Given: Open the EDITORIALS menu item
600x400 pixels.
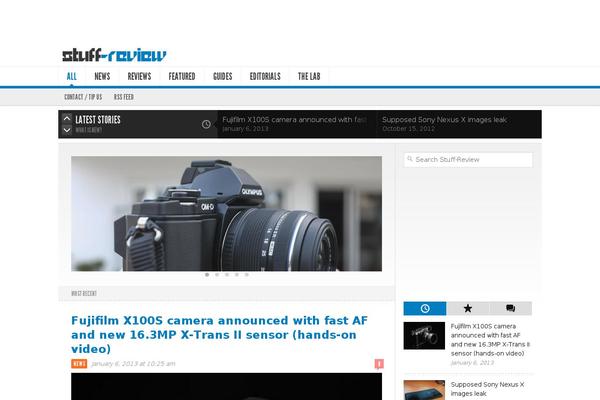Looking at the screenshot, I should click(265, 77).
